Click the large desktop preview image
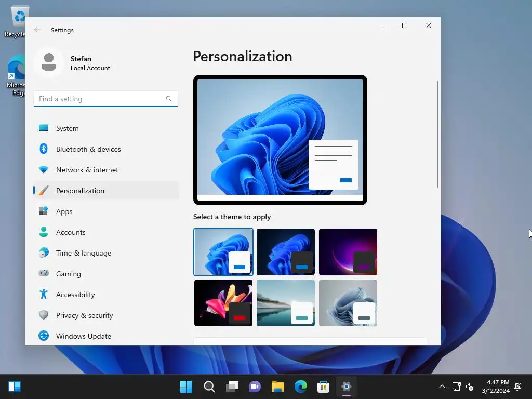 click(280, 140)
